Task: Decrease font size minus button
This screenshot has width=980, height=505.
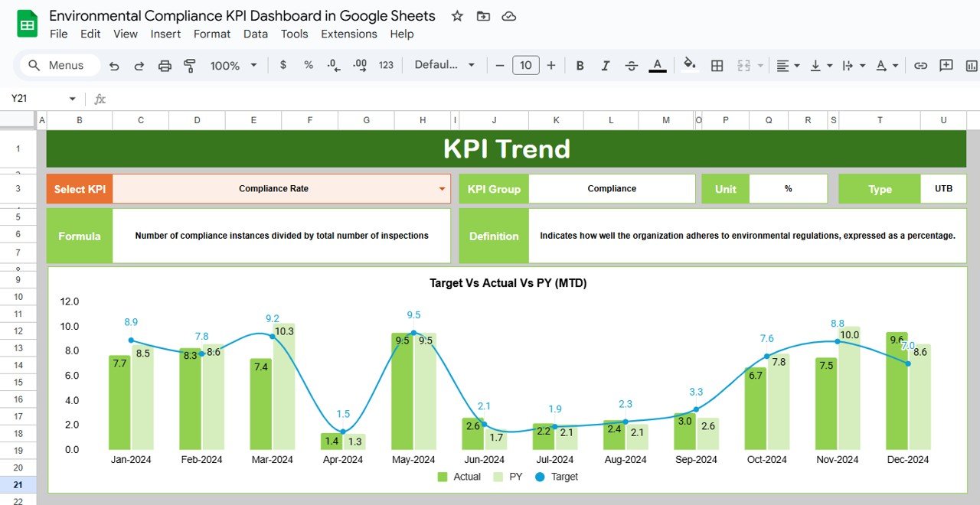Action: point(500,66)
